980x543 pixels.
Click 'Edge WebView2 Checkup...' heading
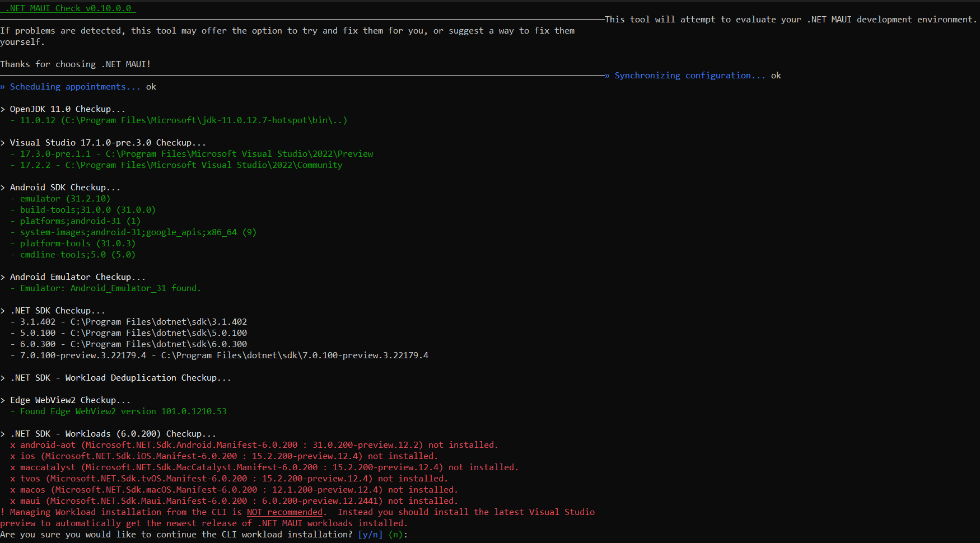click(70, 400)
